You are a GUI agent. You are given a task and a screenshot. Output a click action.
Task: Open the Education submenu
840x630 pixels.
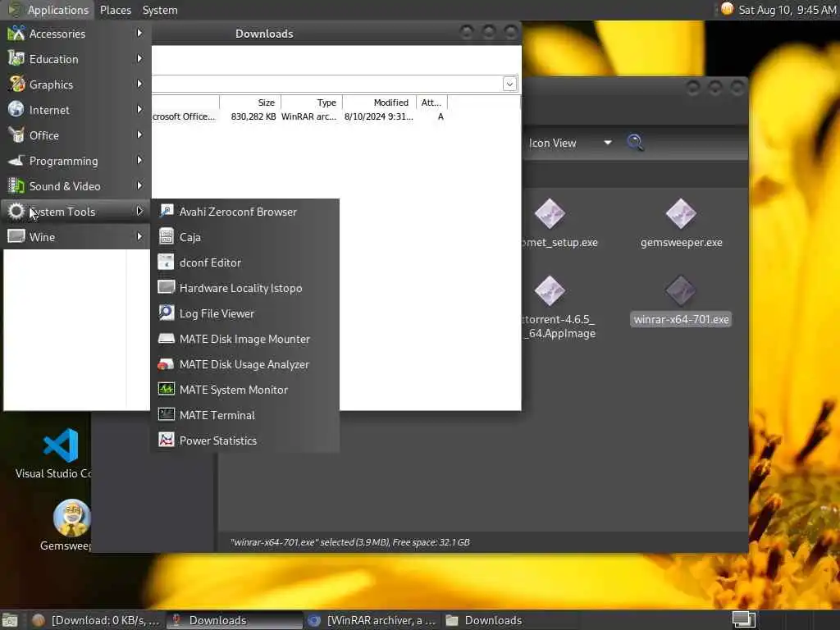point(75,59)
